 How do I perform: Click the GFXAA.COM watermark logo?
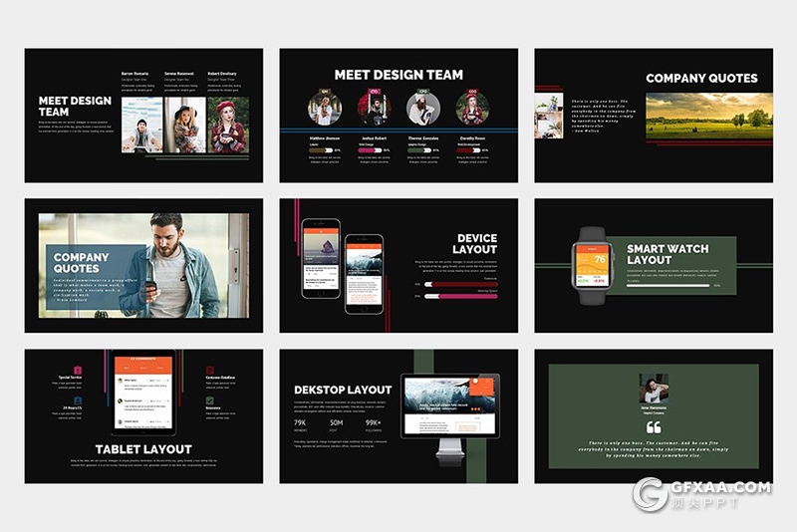pyautogui.click(x=702, y=494)
